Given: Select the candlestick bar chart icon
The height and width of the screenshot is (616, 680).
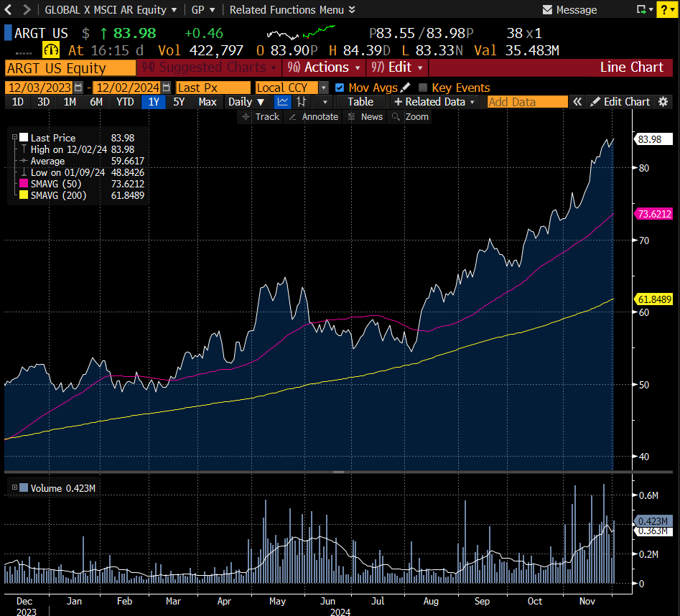Looking at the screenshot, I should (301, 102).
